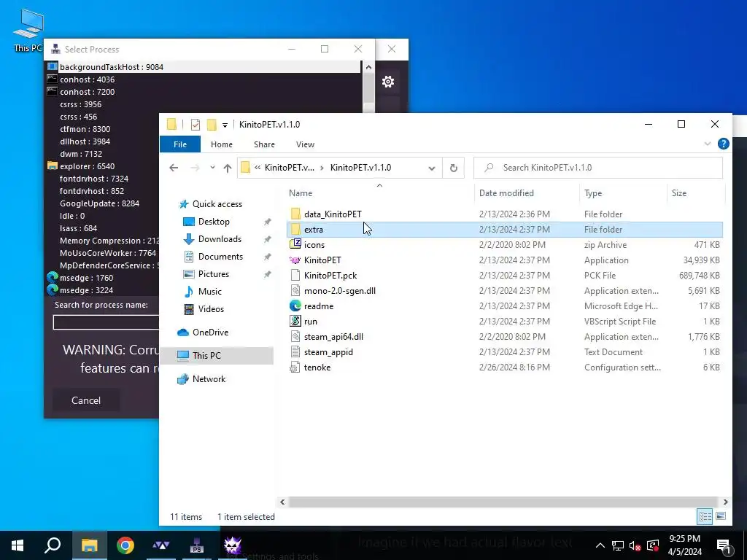747x560 pixels.
Task: Click the volume icon in system tray
Action: [635, 545]
